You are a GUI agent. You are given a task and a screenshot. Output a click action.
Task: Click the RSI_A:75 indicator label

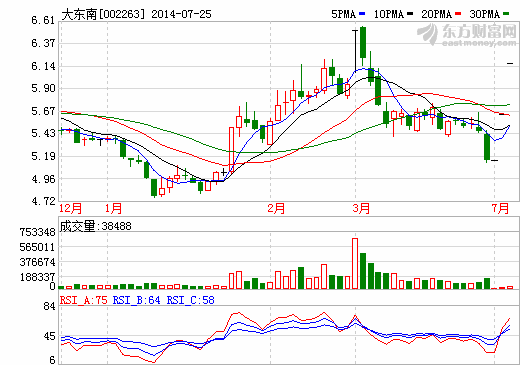pyautogui.click(x=84, y=300)
